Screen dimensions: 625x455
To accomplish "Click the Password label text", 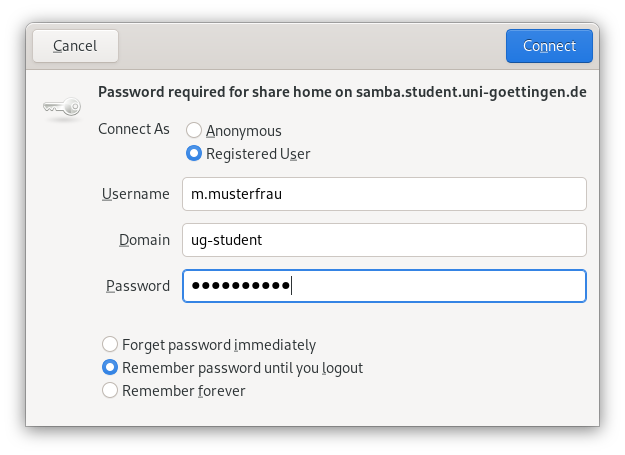I will [x=138, y=286].
